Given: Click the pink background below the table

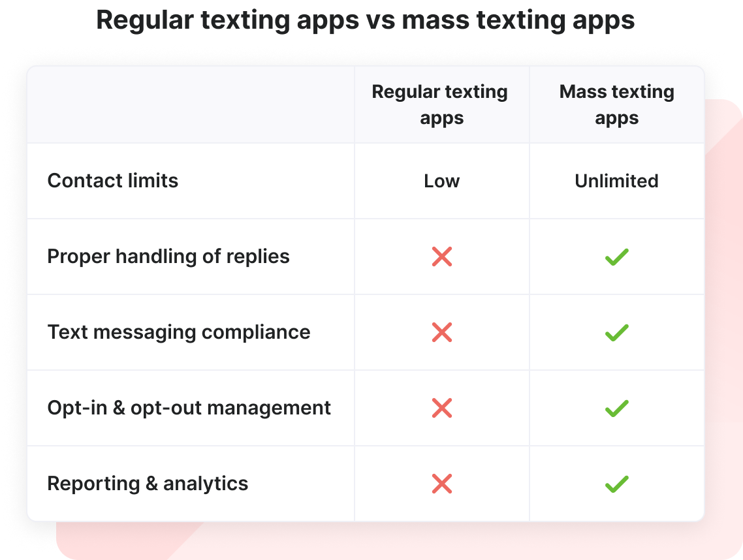Looking at the screenshot, I should pos(392,540).
